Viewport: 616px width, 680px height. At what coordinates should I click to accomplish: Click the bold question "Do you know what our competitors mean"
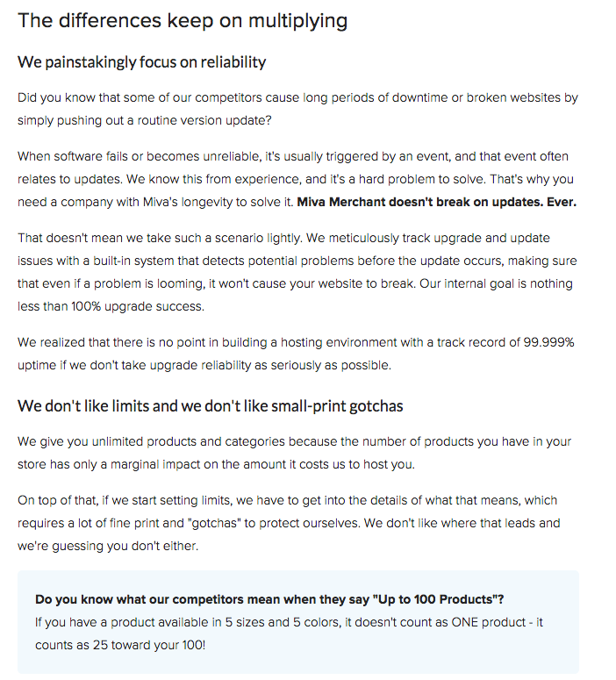click(x=202, y=599)
